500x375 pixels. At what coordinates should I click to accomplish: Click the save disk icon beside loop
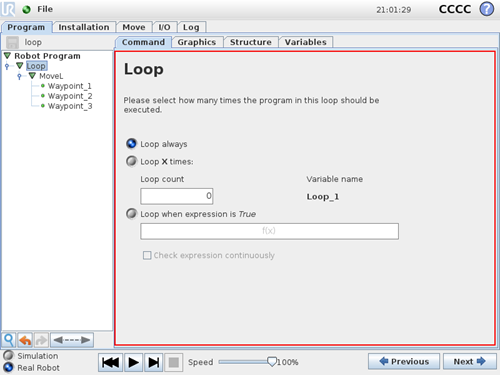(13, 42)
